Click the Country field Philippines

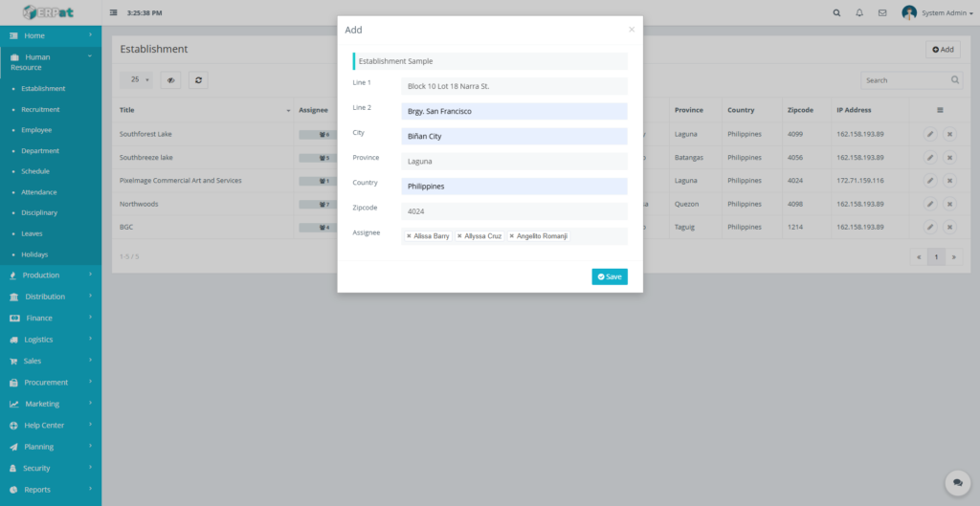[x=514, y=187]
